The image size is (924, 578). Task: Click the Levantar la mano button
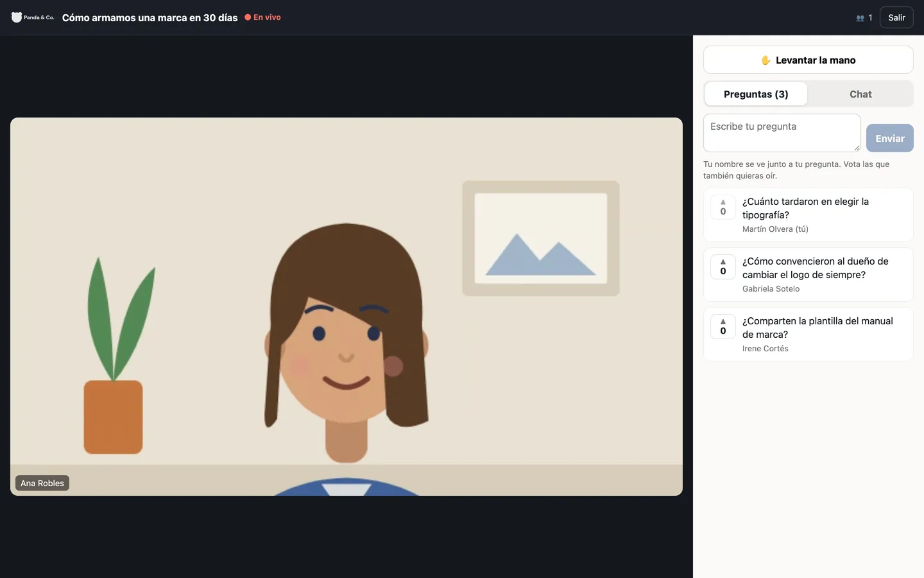(809, 60)
